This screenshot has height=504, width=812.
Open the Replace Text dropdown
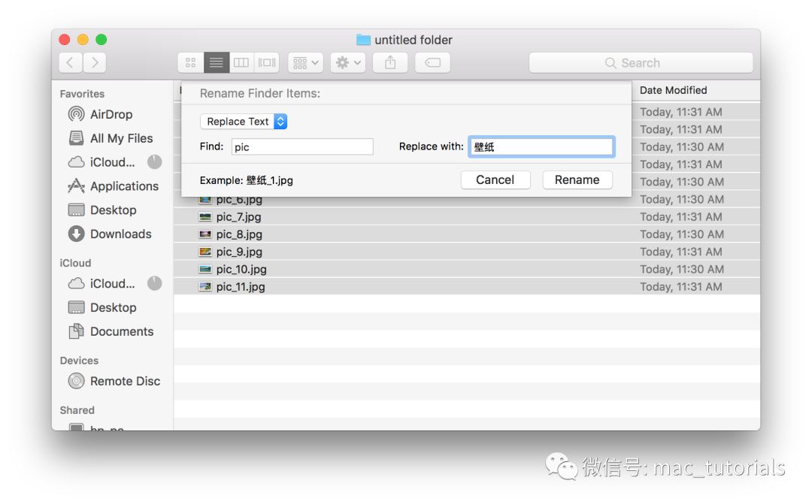pyautogui.click(x=244, y=122)
